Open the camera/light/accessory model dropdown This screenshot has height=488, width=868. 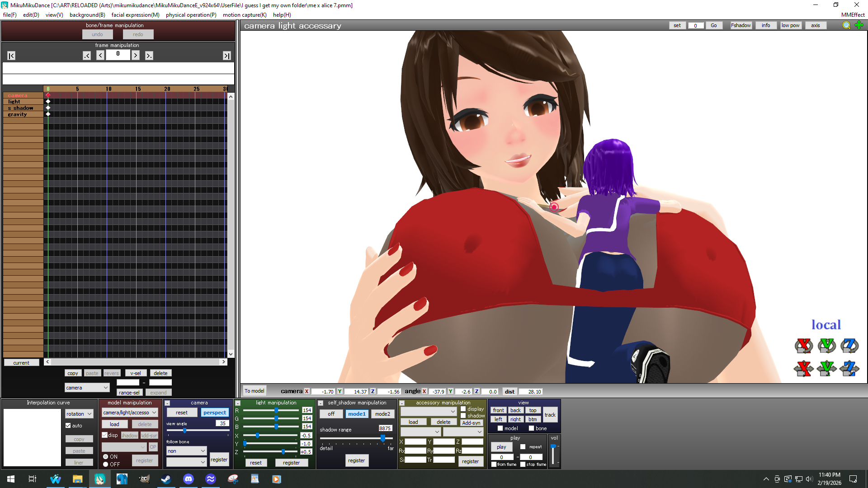130,413
